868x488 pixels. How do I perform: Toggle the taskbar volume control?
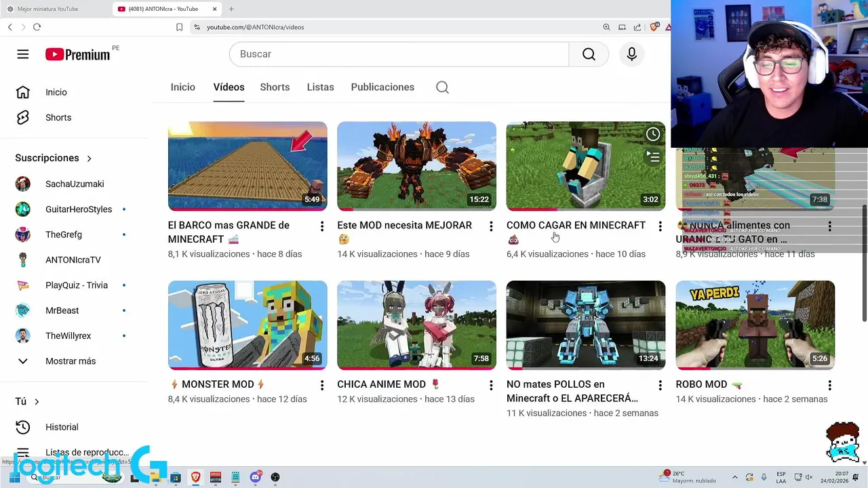[x=808, y=477]
